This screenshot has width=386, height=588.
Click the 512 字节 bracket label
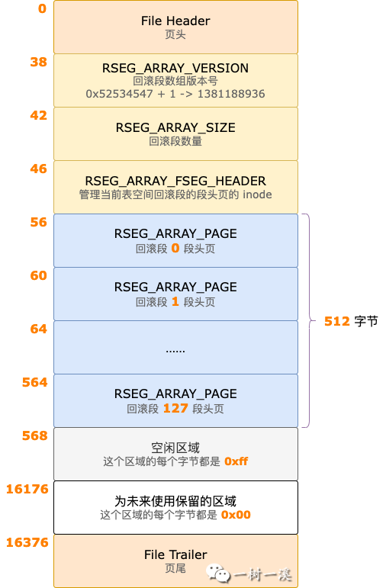click(351, 321)
